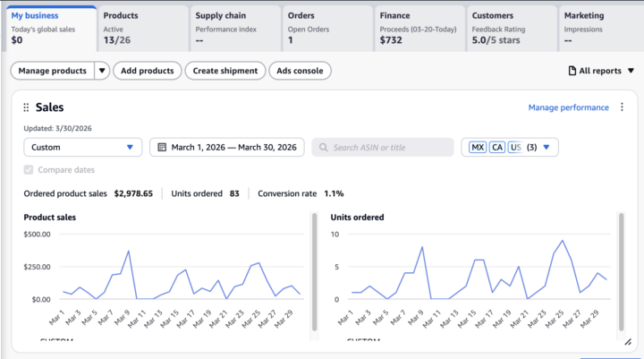Follow the Manage performance link

point(569,107)
